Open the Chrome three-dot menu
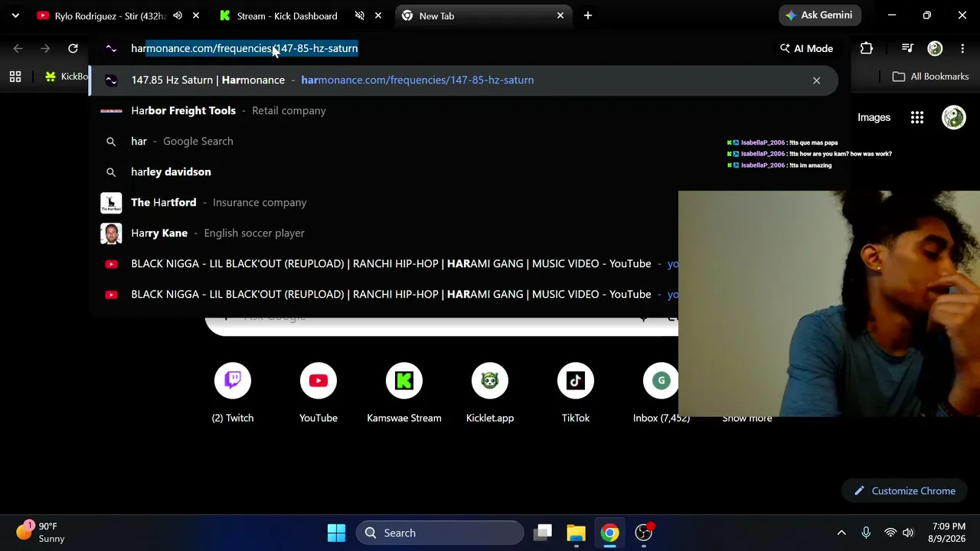The image size is (980, 551). coord(962,48)
